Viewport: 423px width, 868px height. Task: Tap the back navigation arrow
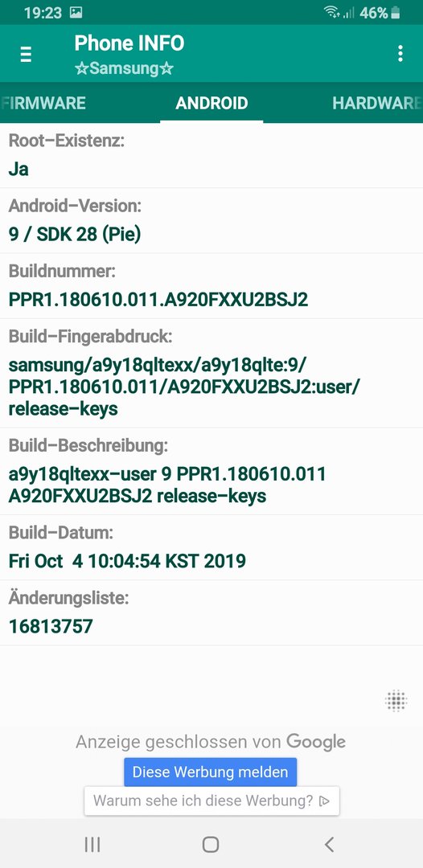(330, 844)
